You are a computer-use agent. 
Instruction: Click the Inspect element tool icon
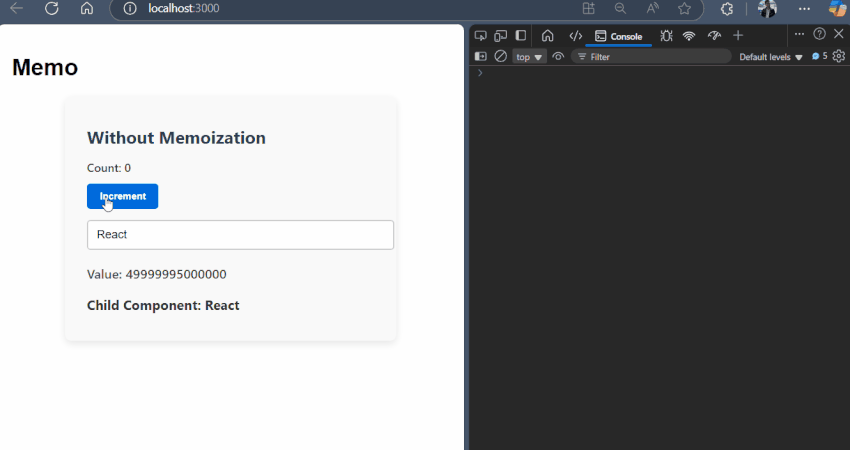coord(481,36)
